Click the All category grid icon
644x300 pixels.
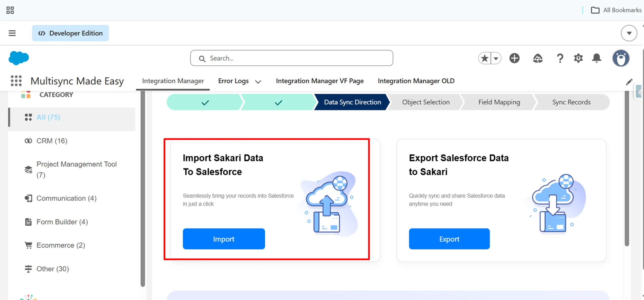[x=28, y=117]
